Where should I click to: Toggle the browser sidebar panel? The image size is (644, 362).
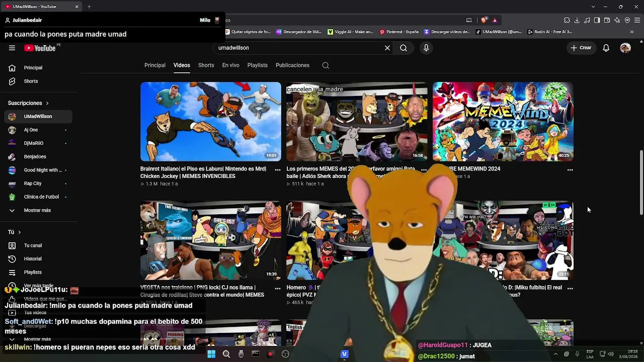597,20
